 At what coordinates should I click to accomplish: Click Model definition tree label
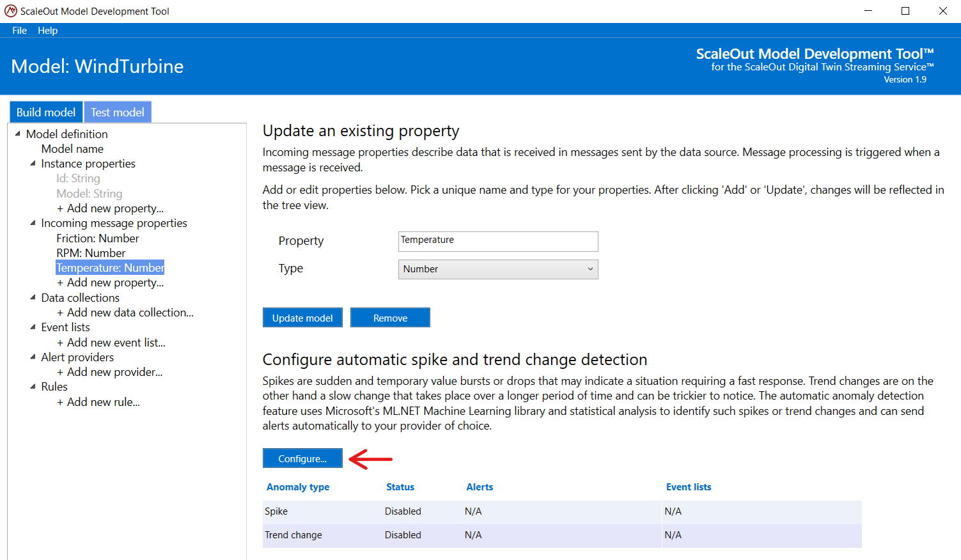[x=66, y=134]
